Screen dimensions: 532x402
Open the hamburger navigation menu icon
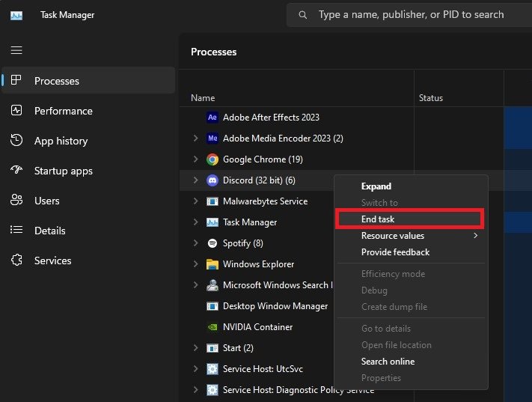click(16, 50)
